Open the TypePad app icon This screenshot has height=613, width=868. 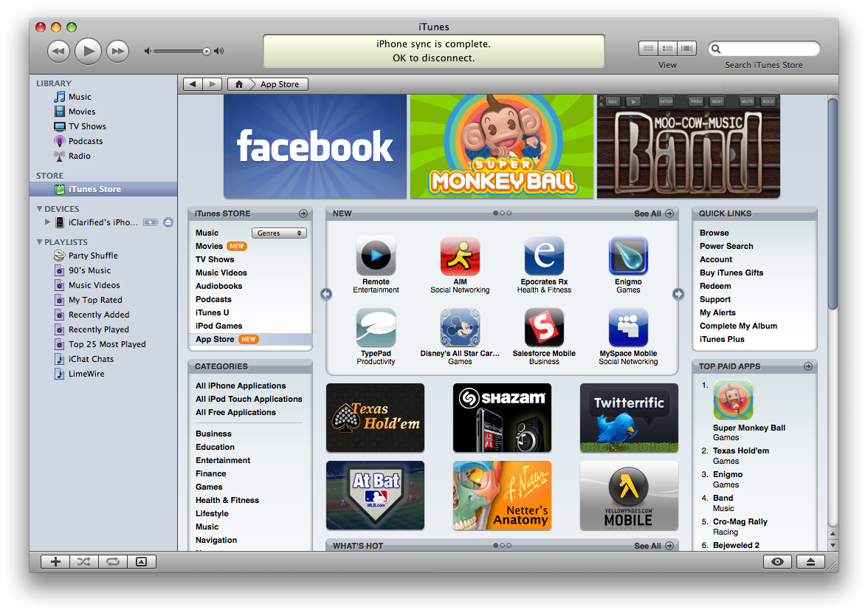pyautogui.click(x=376, y=328)
